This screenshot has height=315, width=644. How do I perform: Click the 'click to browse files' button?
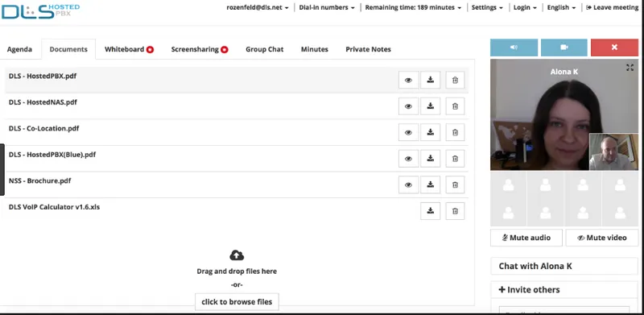pos(237,302)
